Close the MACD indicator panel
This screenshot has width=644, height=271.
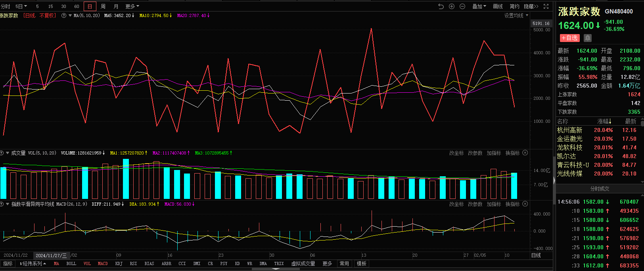pos(525,204)
